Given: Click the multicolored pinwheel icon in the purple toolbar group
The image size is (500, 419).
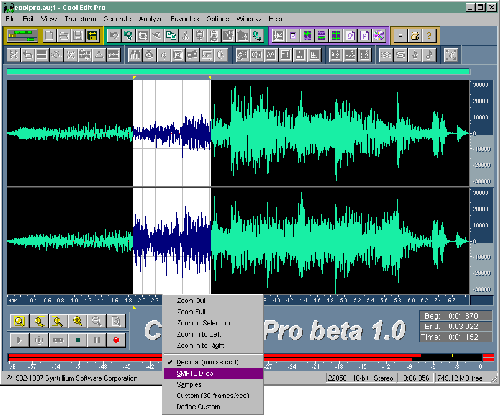Looking at the screenshot, I should 379,35.
